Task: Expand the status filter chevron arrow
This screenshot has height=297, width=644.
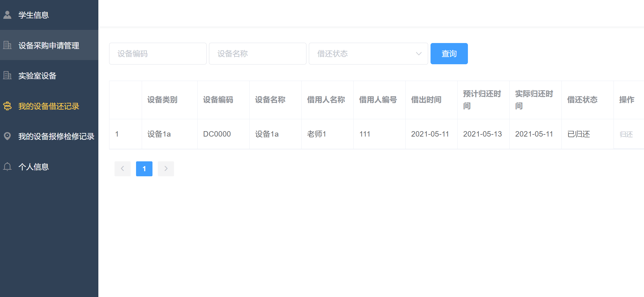Action: click(418, 53)
